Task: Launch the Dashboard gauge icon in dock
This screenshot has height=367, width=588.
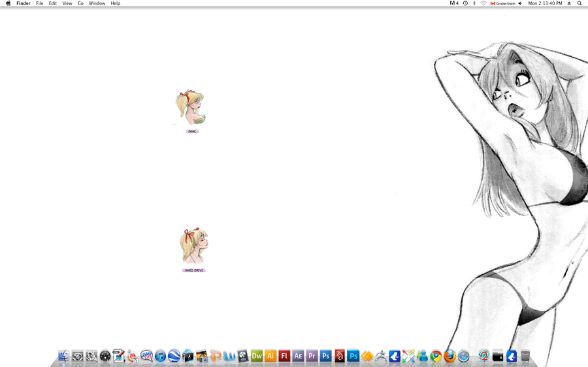Action: 105,356
